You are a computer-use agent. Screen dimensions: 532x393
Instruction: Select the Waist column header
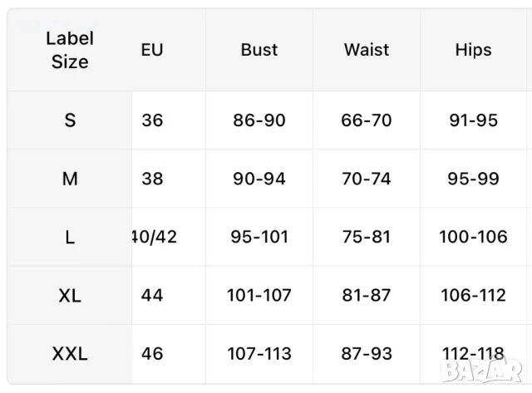point(367,50)
